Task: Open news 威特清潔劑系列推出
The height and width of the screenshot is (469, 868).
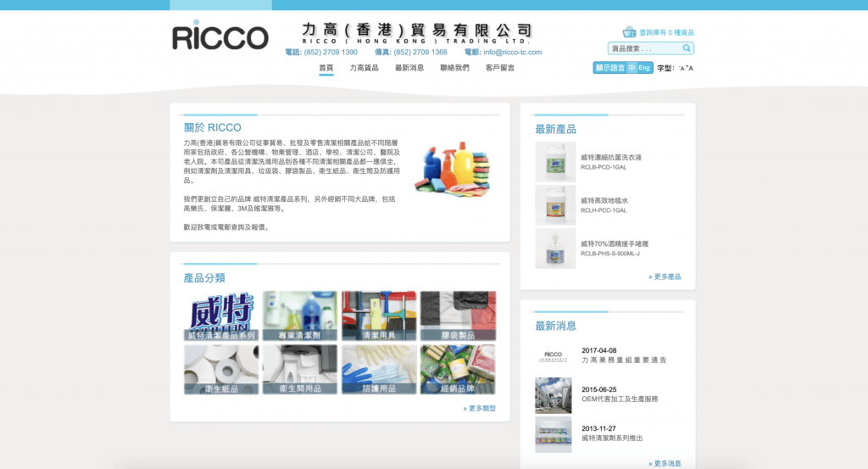Action: point(612,438)
